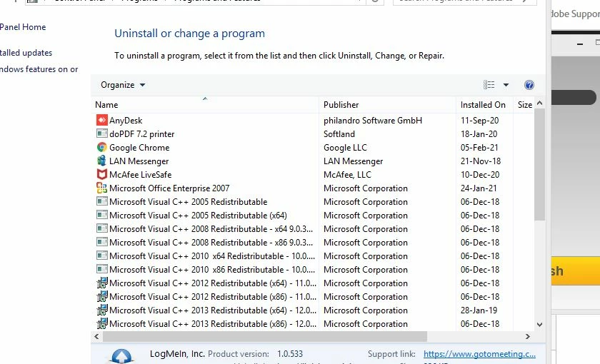Viewport: 600px width, 364px height.
Task: Open the help button with question mark
Action: point(529,85)
